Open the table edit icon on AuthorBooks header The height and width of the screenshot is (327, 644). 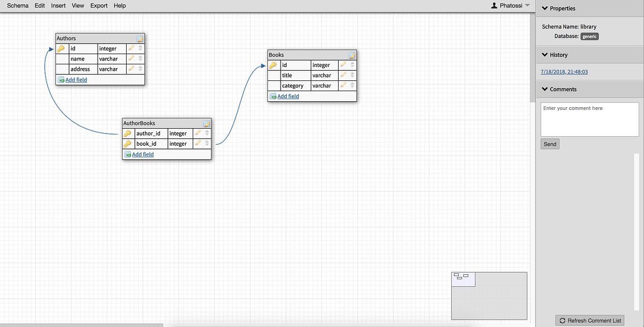[207, 123]
